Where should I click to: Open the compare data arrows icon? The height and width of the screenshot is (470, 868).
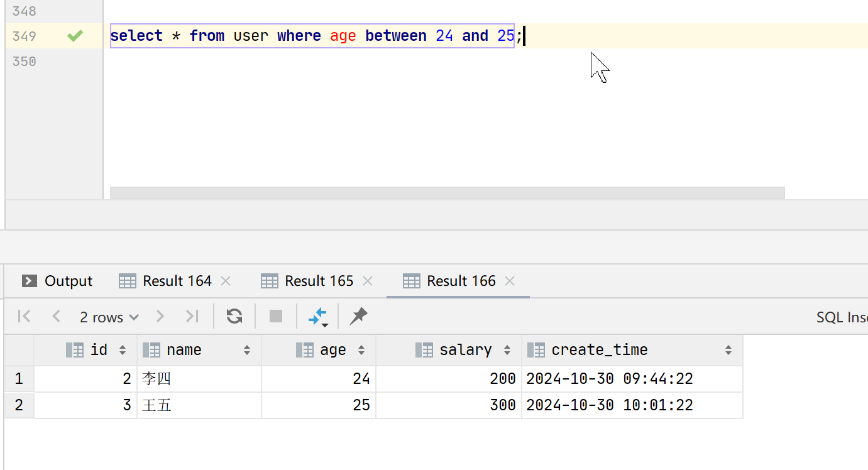[x=318, y=317]
